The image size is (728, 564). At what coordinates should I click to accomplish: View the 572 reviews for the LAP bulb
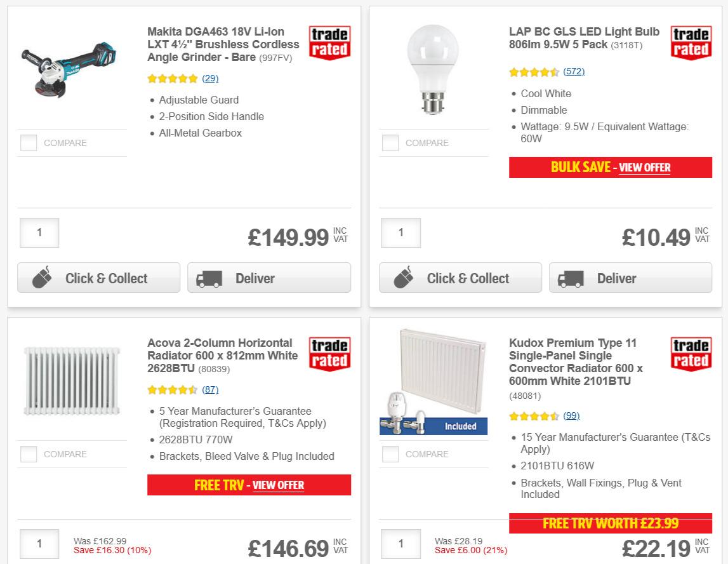pos(574,71)
